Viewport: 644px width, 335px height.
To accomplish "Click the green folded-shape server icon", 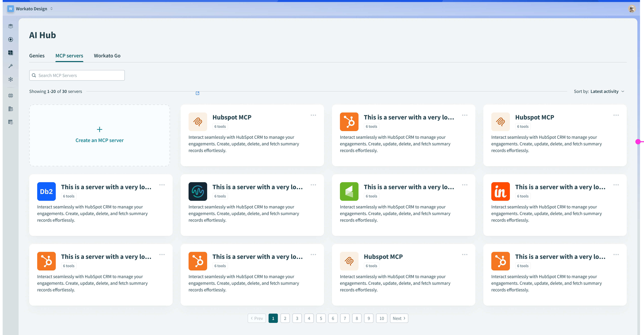I will [x=349, y=191].
